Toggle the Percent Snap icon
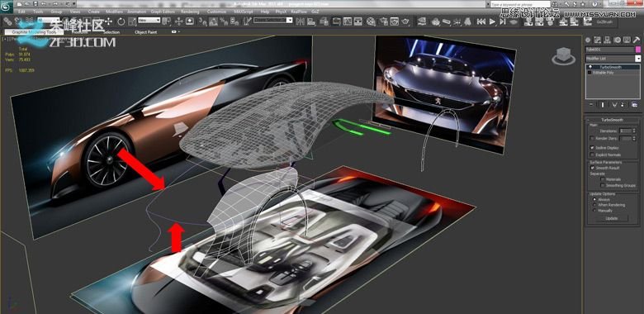Image resolution: width=644 pixels, height=314 pixels. [223, 21]
